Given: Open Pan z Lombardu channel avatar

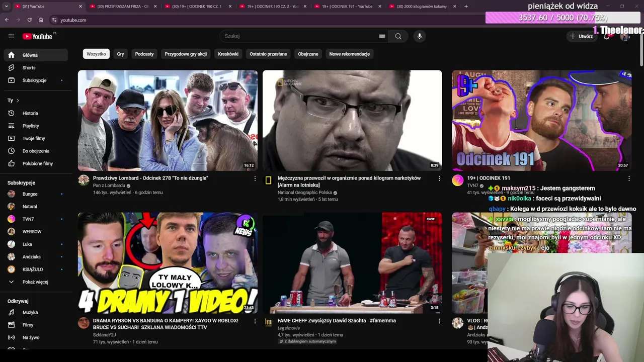Looking at the screenshot, I should click(x=84, y=180).
